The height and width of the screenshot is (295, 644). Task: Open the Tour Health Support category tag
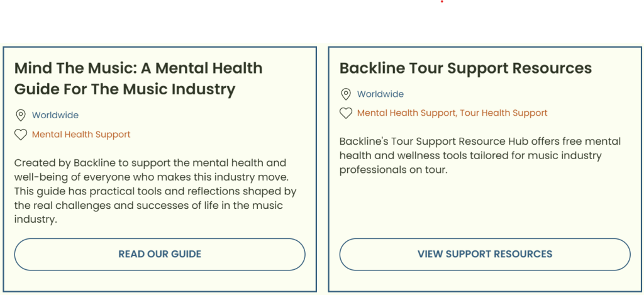(504, 113)
